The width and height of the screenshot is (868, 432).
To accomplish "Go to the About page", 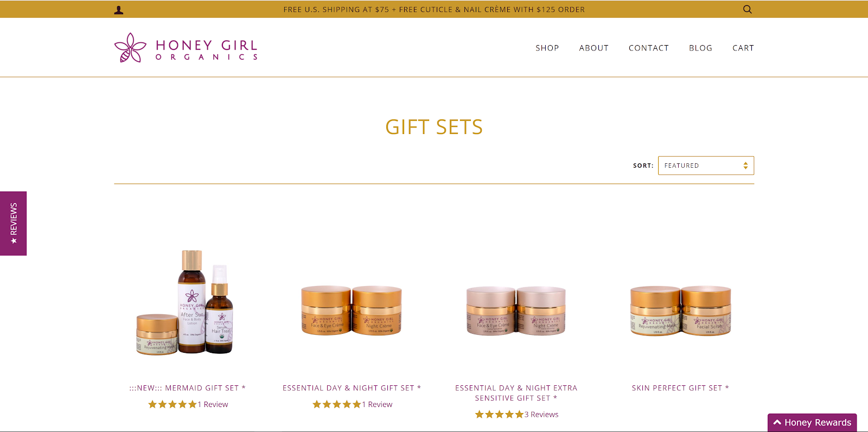I will [x=593, y=48].
